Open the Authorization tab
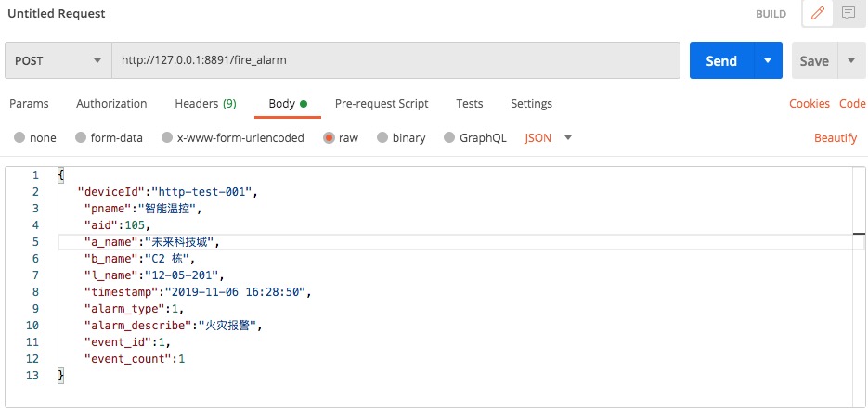Screen dimensions: 868x410 point(111,104)
